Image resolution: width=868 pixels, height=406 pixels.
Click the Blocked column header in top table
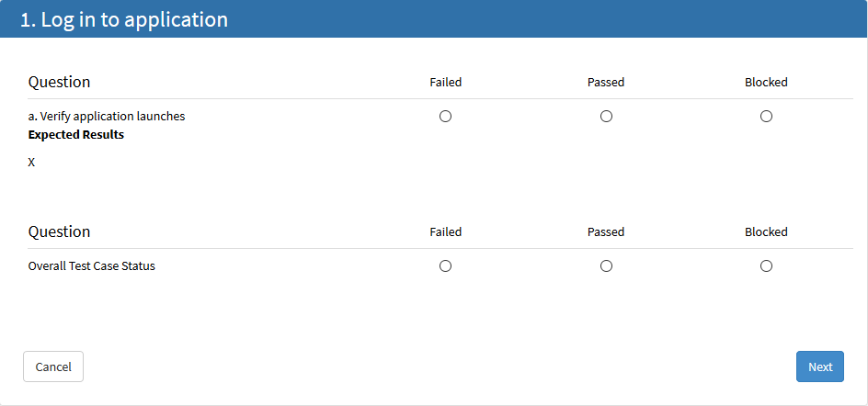(766, 82)
